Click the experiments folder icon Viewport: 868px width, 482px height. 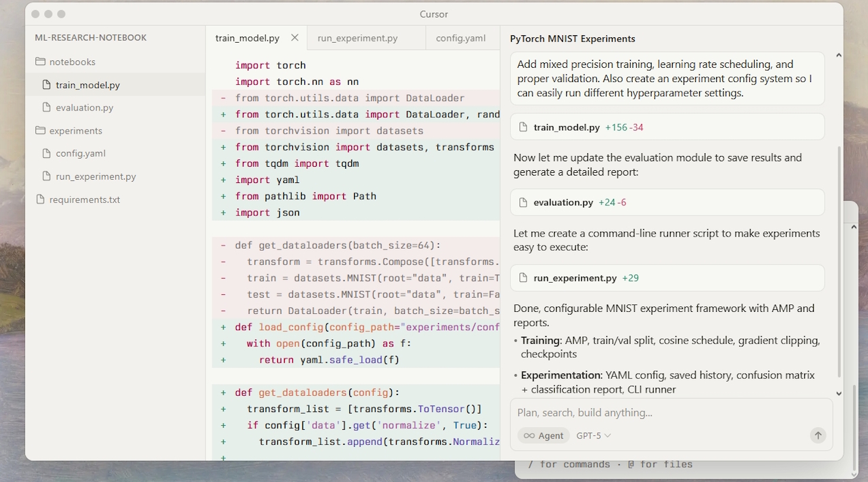tap(41, 130)
